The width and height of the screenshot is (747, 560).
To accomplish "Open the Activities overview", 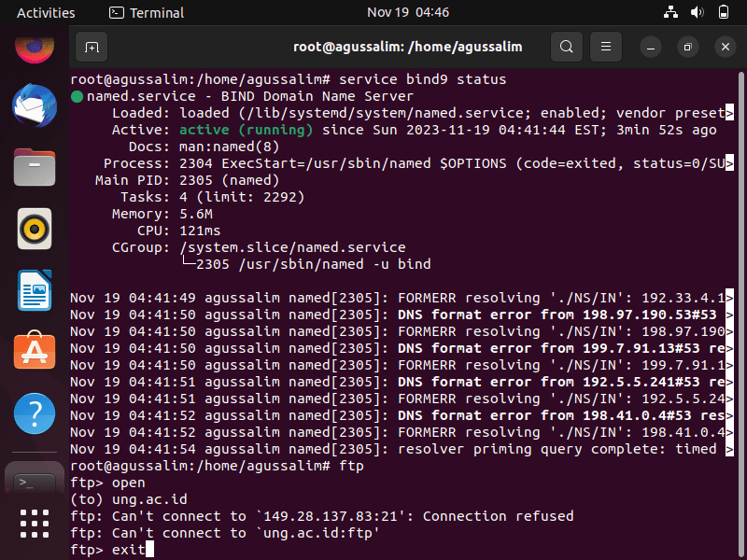I will (x=46, y=12).
